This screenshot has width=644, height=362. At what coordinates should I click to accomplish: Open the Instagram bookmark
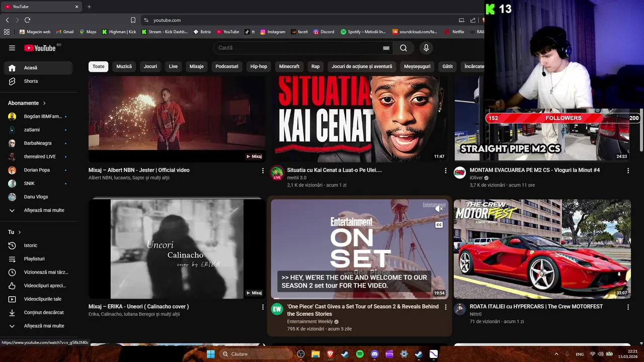tap(273, 32)
